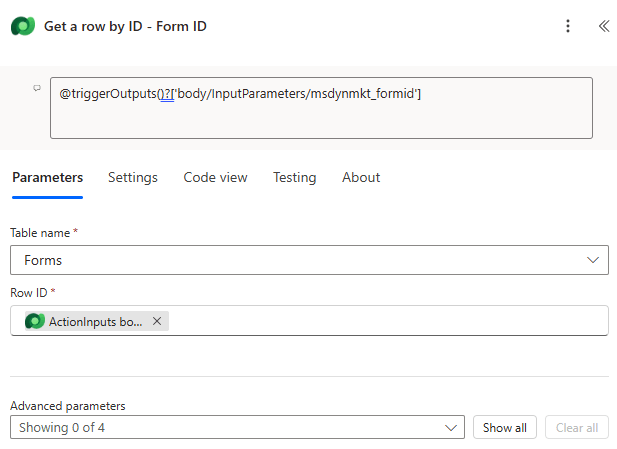The height and width of the screenshot is (449, 617).
Task: Collapse the action panel with double chevron
Action: (603, 26)
